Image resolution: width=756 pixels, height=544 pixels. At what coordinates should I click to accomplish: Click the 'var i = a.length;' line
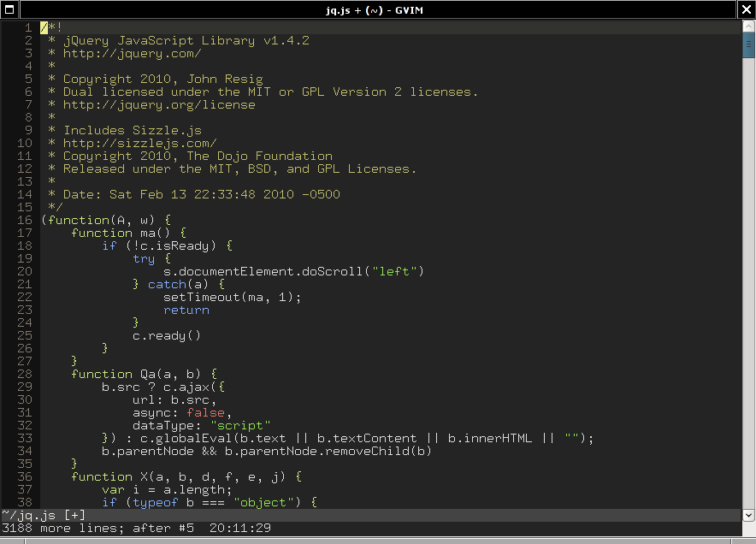point(167,490)
